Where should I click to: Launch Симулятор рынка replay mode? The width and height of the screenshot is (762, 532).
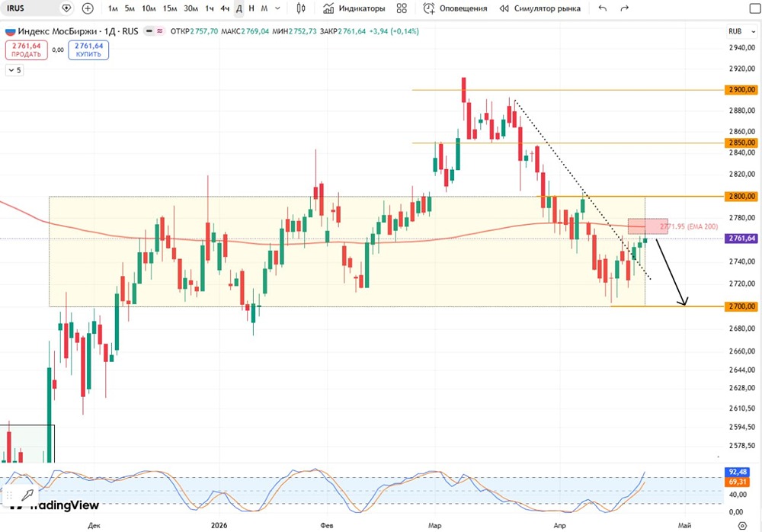(540, 8)
